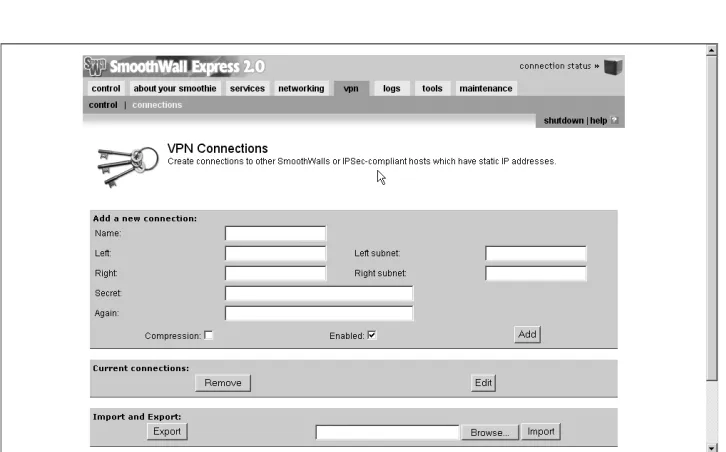Focus the Secret input field
This screenshot has width=726, height=452.
click(x=319, y=293)
